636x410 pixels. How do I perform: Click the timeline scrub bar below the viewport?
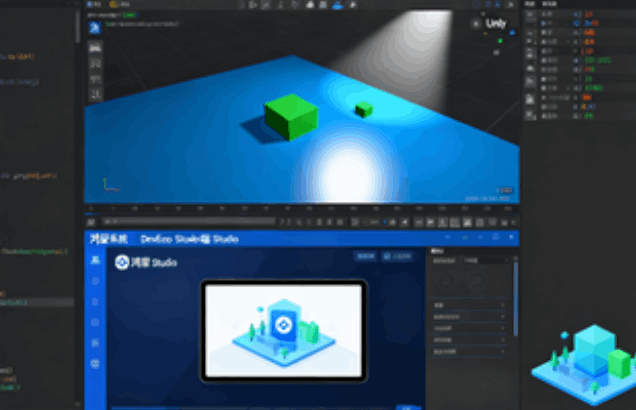point(189,221)
